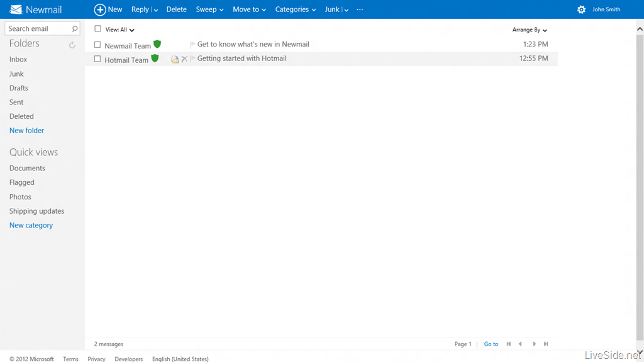Image resolution: width=644 pixels, height=362 pixels.
Task: Refresh folders with the circular arrow icon
Action: tap(72, 45)
